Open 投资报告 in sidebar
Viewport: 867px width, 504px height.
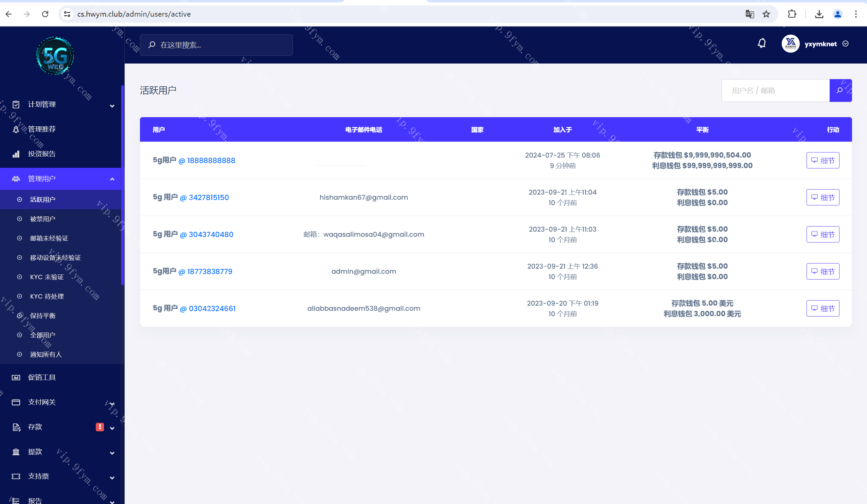pyautogui.click(x=42, y=154)
